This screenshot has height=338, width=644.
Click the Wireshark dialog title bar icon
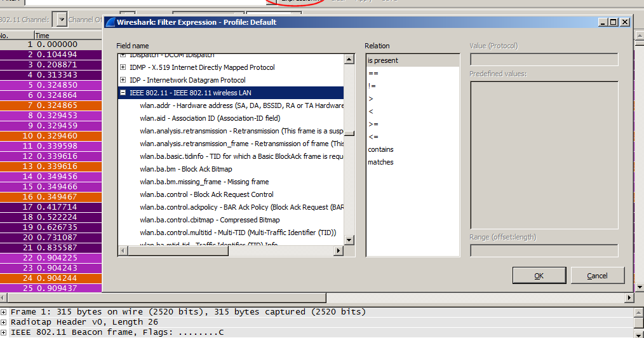[x=110, y=22]
